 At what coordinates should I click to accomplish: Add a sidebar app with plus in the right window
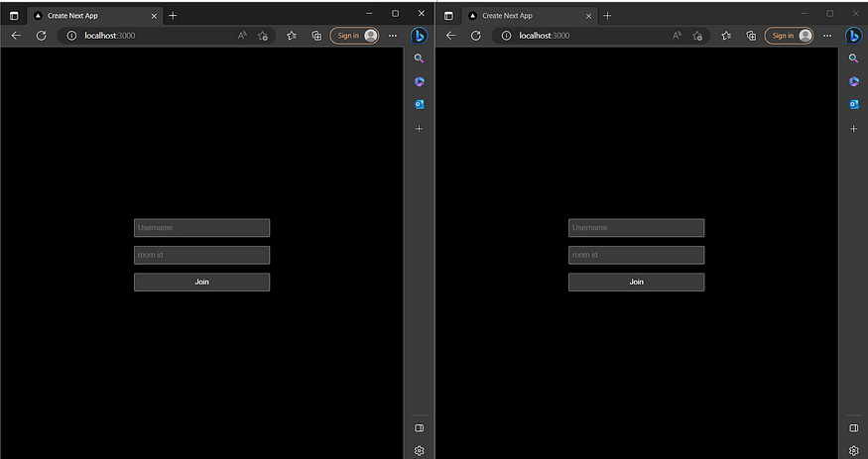click(853, 128)
